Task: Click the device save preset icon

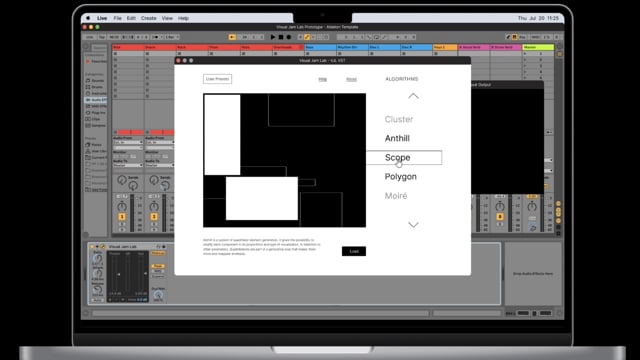Action: click(164, 247)
